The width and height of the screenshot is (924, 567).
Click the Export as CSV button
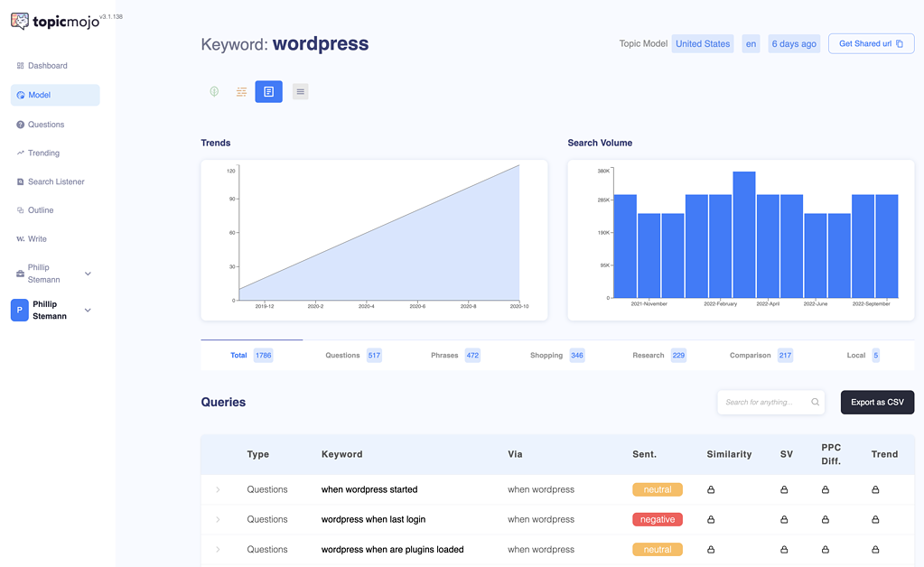[x=877, y=402]
